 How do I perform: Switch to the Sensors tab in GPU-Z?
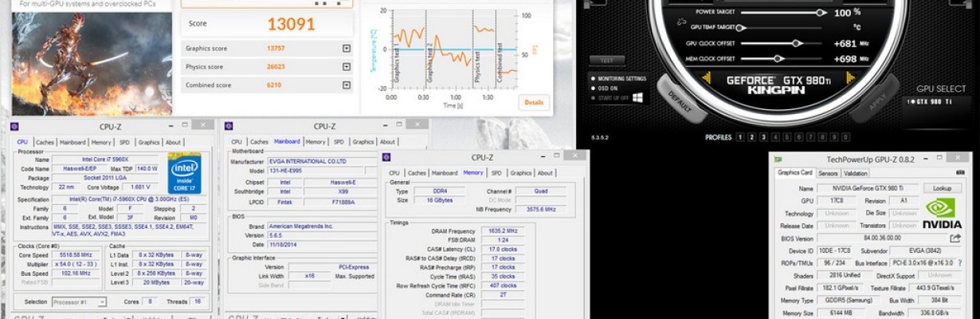[828, 172]
